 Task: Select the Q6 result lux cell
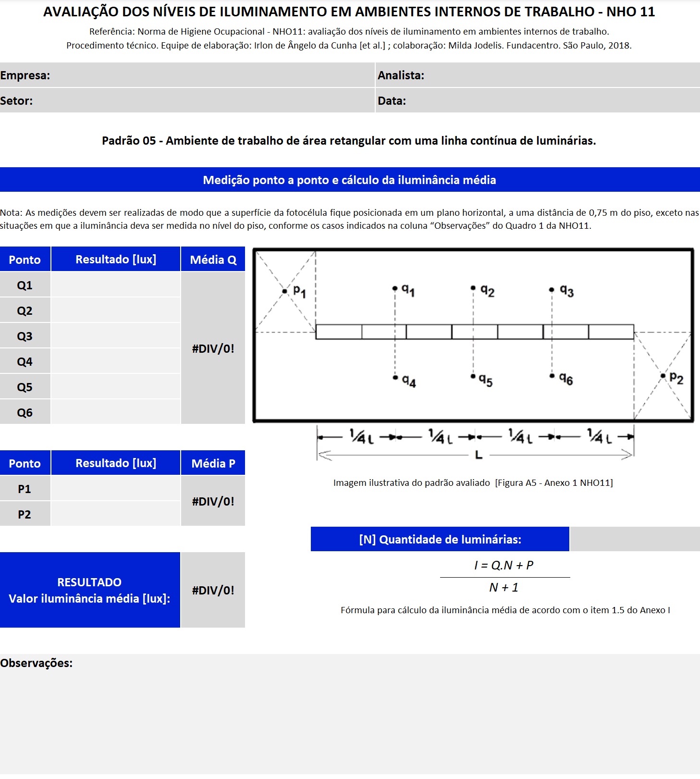115,412
